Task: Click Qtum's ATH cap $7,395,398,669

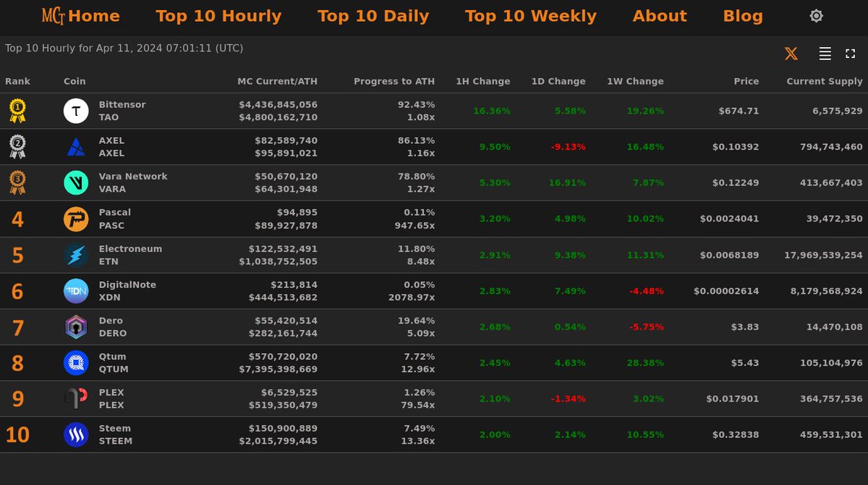Action: (278, 369)
